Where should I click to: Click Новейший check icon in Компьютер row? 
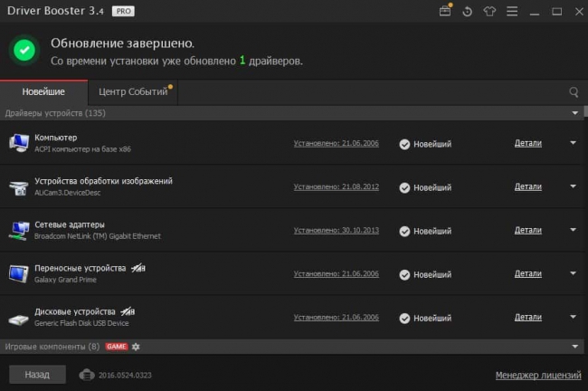pos(404,144)
